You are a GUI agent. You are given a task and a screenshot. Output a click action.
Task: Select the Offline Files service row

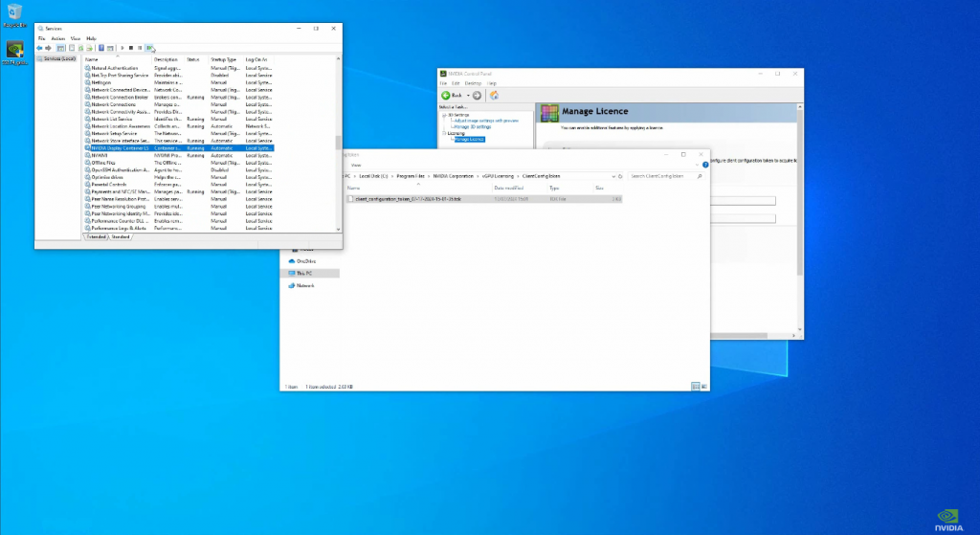click(179, 163)
